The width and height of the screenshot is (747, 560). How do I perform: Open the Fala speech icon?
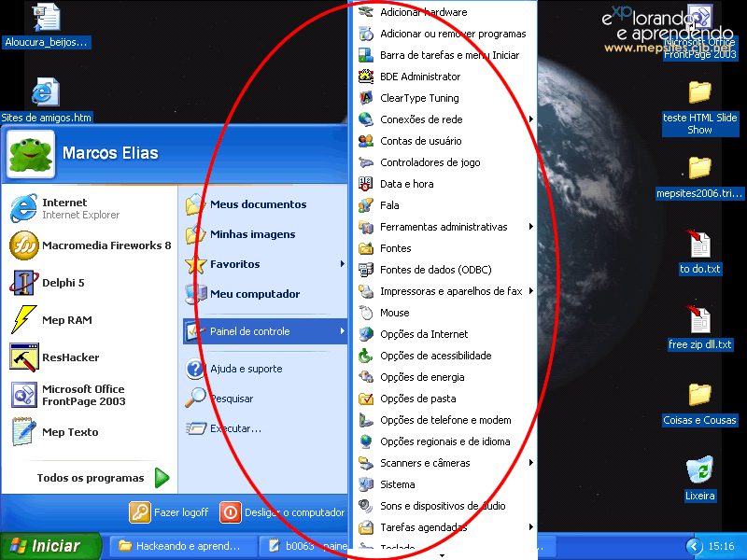(366, 205)
